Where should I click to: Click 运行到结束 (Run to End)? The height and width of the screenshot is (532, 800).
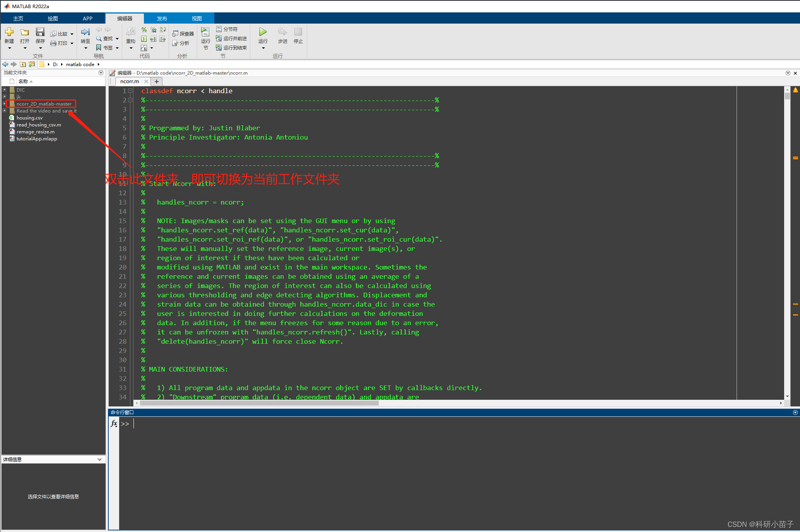point(231,48)
